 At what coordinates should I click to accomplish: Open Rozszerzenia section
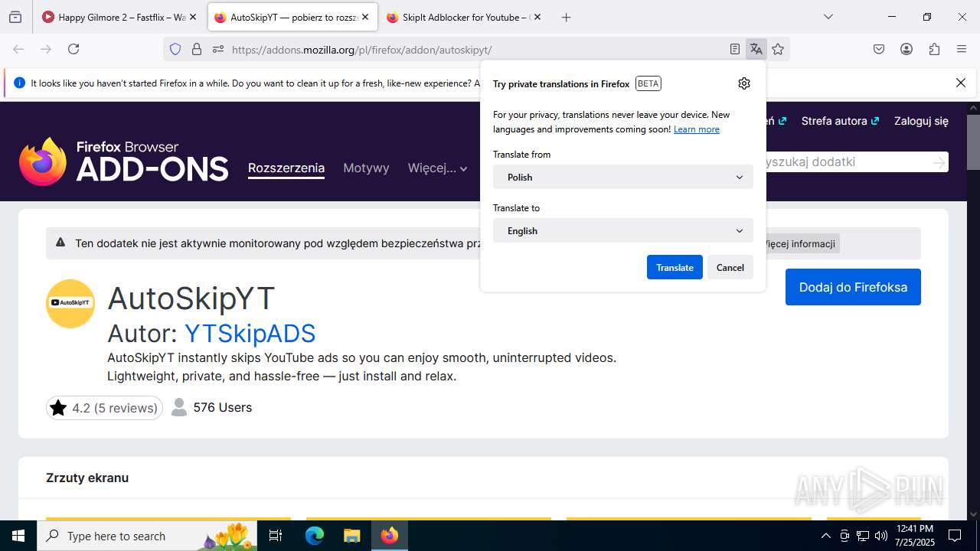point(286,168)
